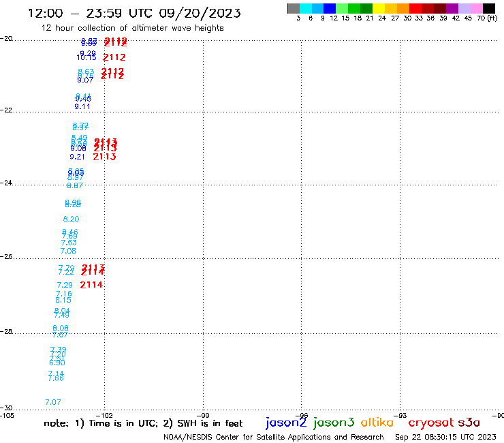Select the pink swatch in the color scale
The width and height of the screenshot is (504, 443).
(477, 8)
